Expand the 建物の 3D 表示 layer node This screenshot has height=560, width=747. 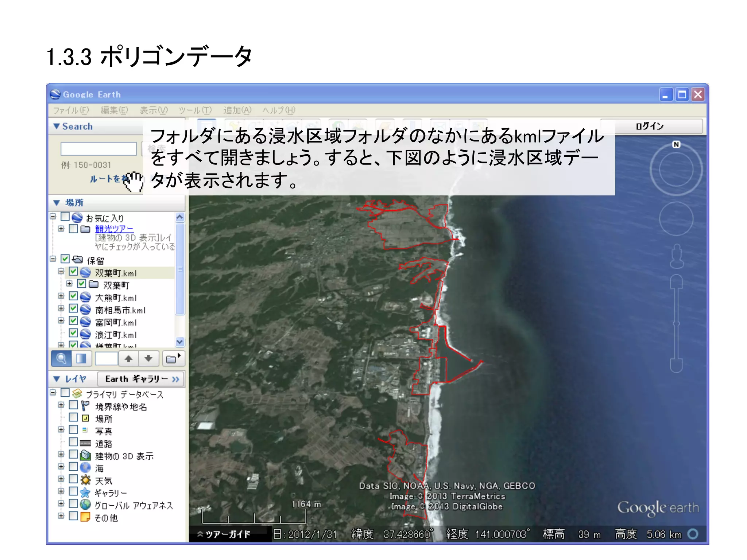(61, 454)
